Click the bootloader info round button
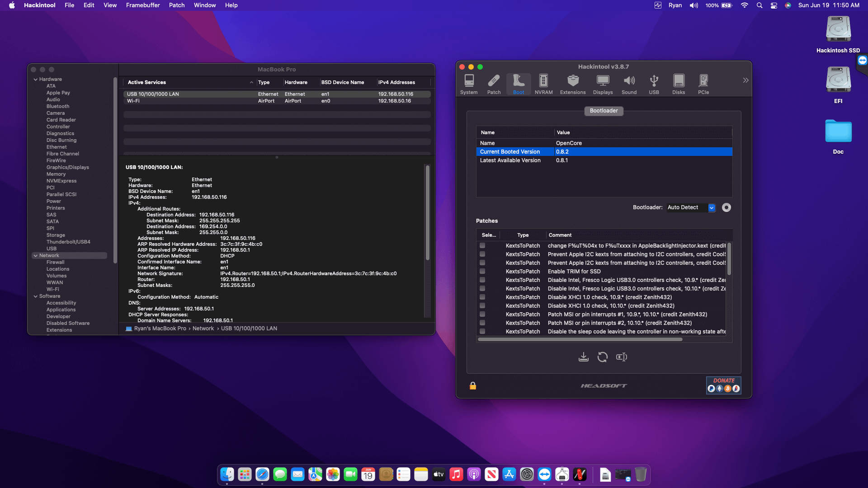The width and height of the screenshot is (868, 488). coord(726,207)
